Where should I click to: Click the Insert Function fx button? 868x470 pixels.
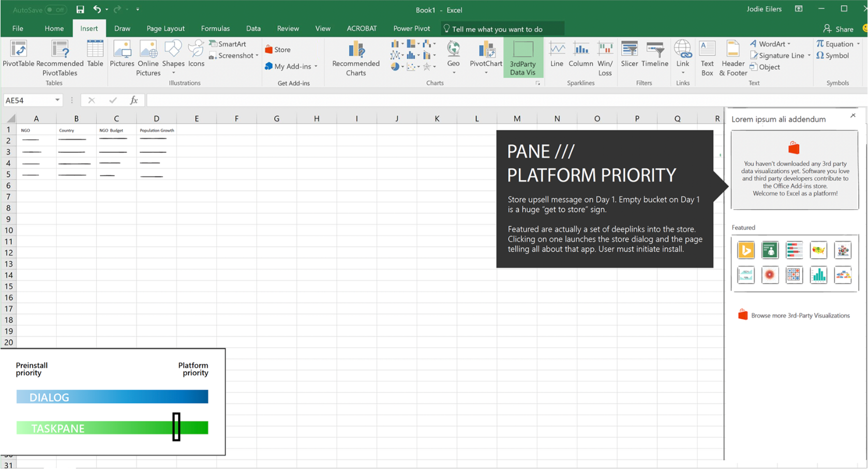pyautogui.click(x=134, y=100)
